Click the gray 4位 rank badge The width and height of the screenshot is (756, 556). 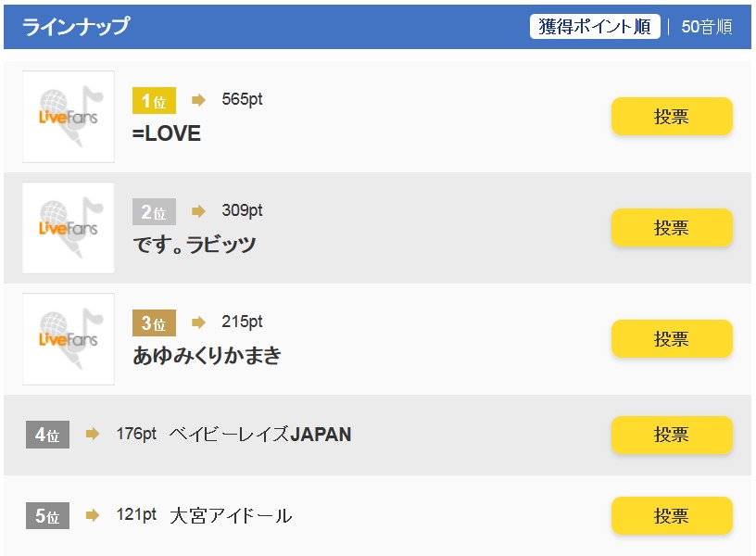coord(48,435)
